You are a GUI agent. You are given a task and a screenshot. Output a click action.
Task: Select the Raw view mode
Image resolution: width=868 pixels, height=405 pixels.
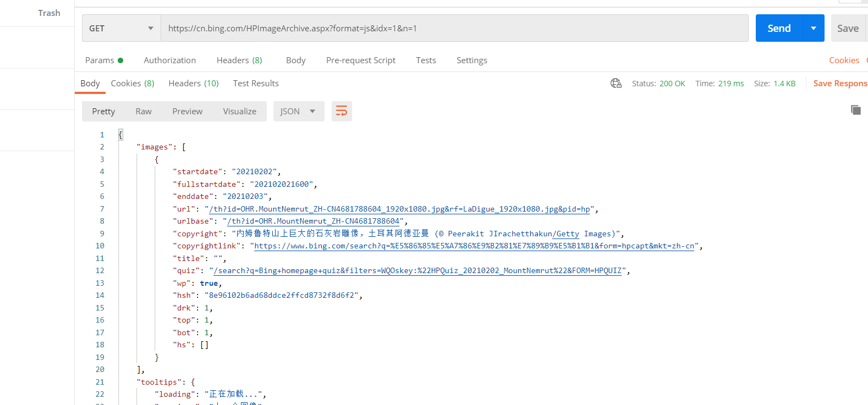(144, 112)
